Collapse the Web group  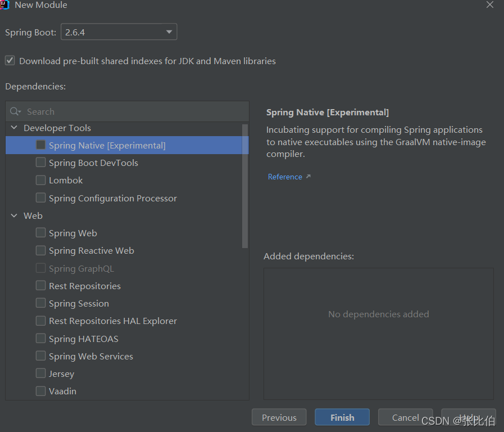(14, 215)
